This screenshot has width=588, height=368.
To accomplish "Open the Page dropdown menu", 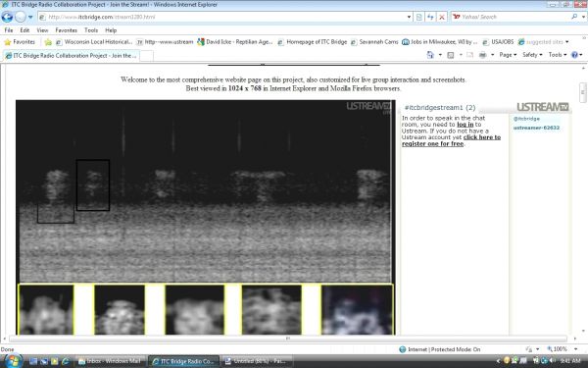I will click(508, 55).
